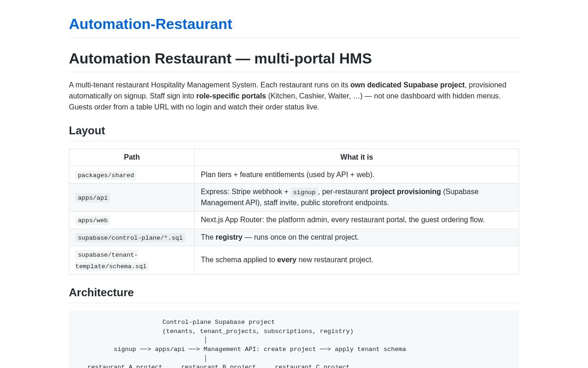The width and height of the screenshot is (588, 368).
Task: Click the inline 'signup' code in the table
Action: coord(304,192)
